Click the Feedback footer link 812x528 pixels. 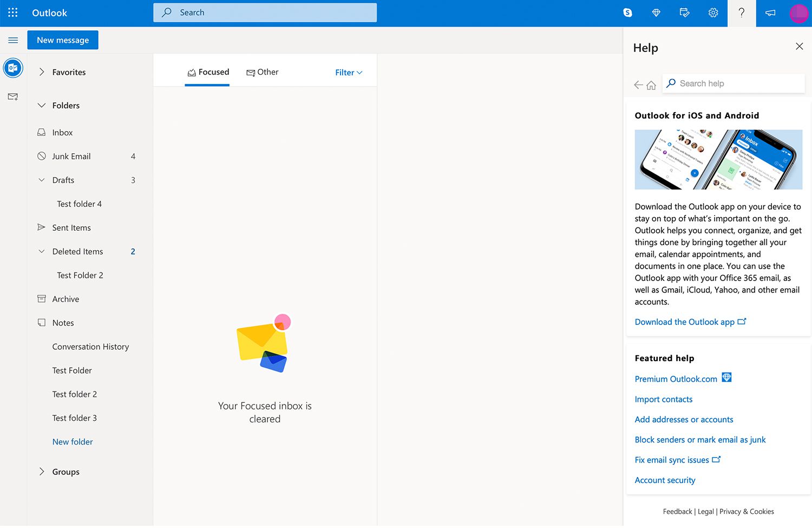677,511
